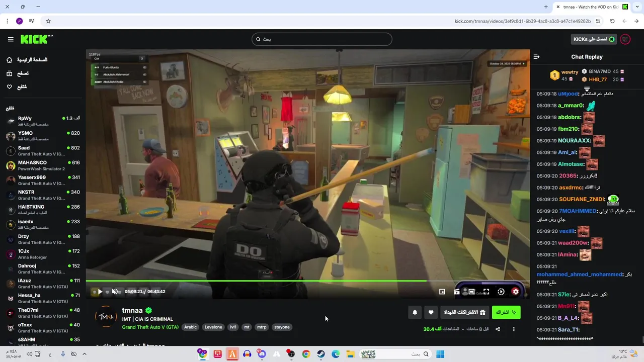Open Hessa_ha channel in sidebar

pos(43,298)
